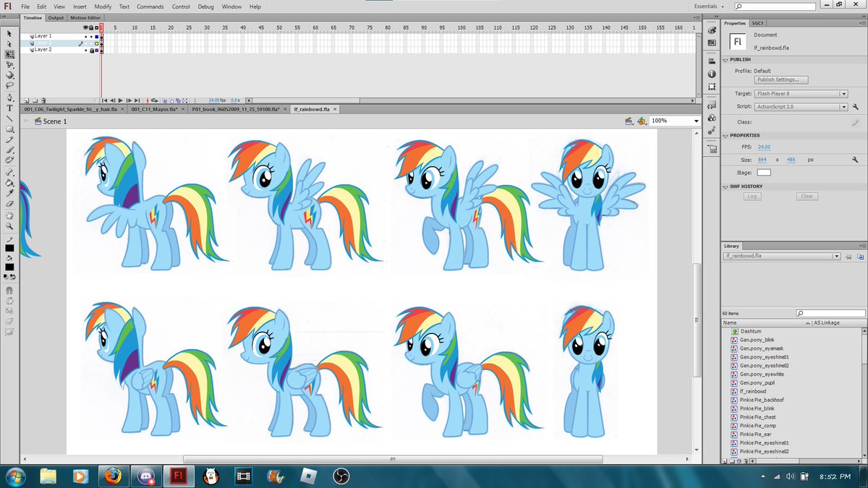Select the Zoom magnifier tool
The width and height of the screenshot is (868, 488).
(x=10, y=226)
